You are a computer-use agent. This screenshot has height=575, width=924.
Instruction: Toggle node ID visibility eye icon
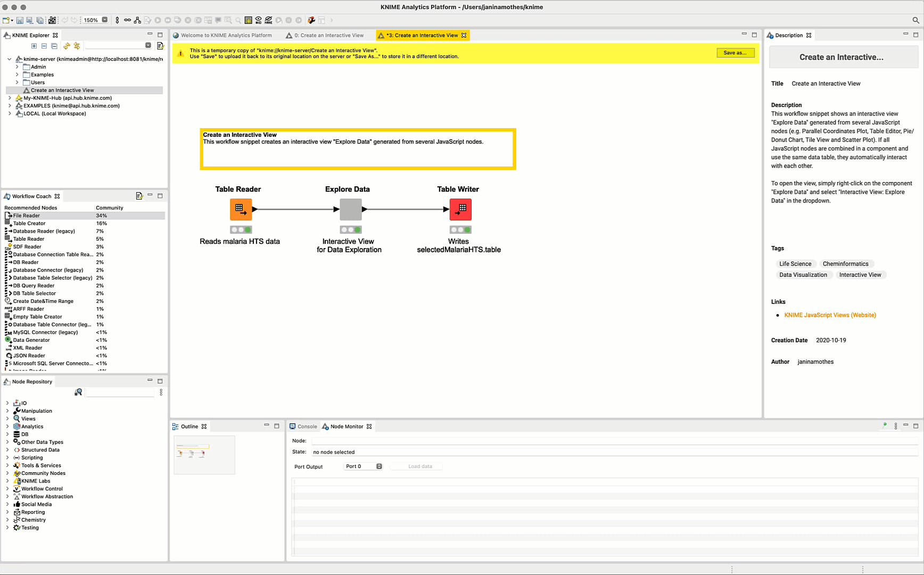pos(258,20)
